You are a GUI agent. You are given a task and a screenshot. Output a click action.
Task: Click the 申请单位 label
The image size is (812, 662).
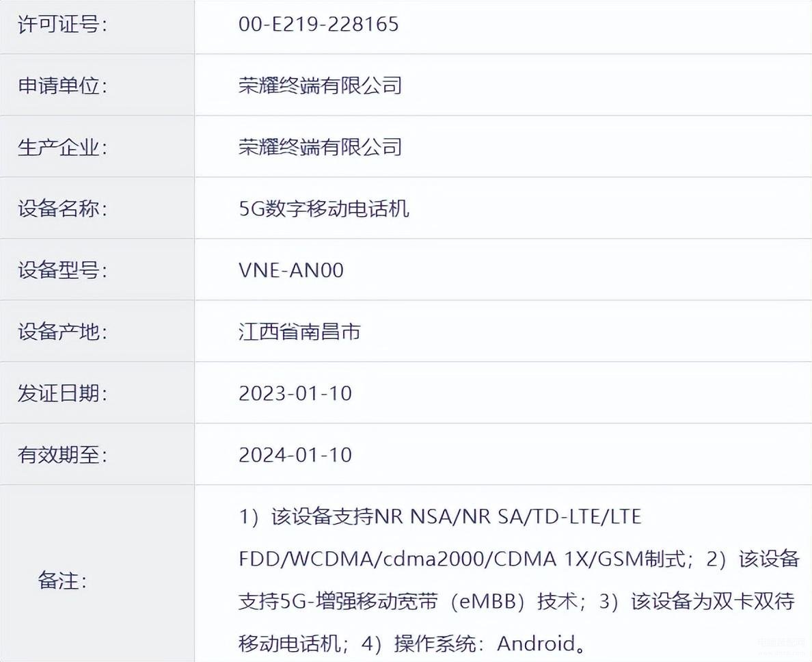[x=63, y=85]
